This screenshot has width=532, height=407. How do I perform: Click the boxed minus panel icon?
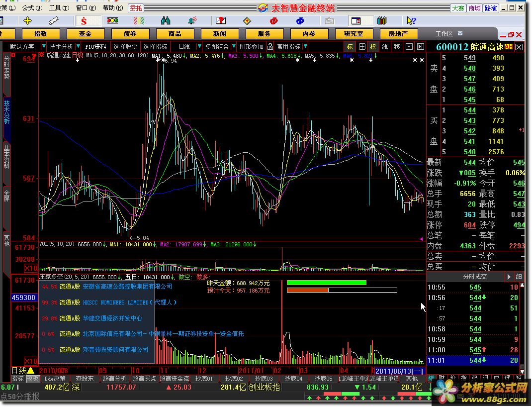tap(409, 46)
